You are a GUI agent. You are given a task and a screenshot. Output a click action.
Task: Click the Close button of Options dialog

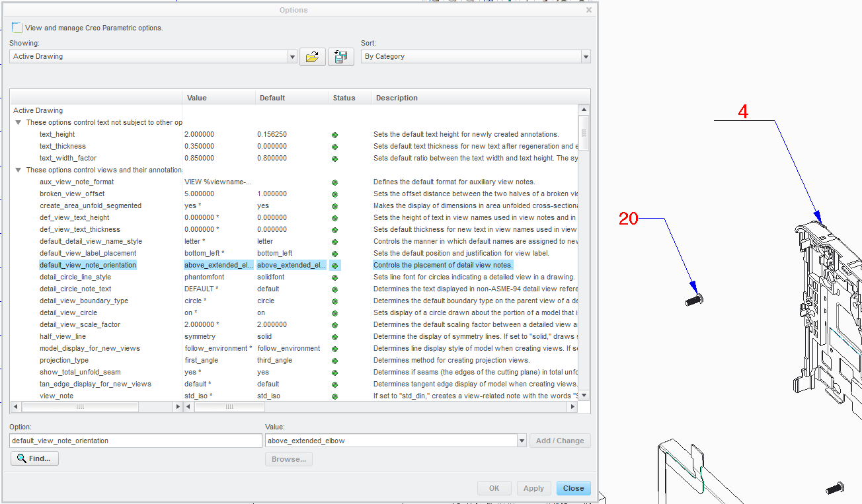pos(573,488)
